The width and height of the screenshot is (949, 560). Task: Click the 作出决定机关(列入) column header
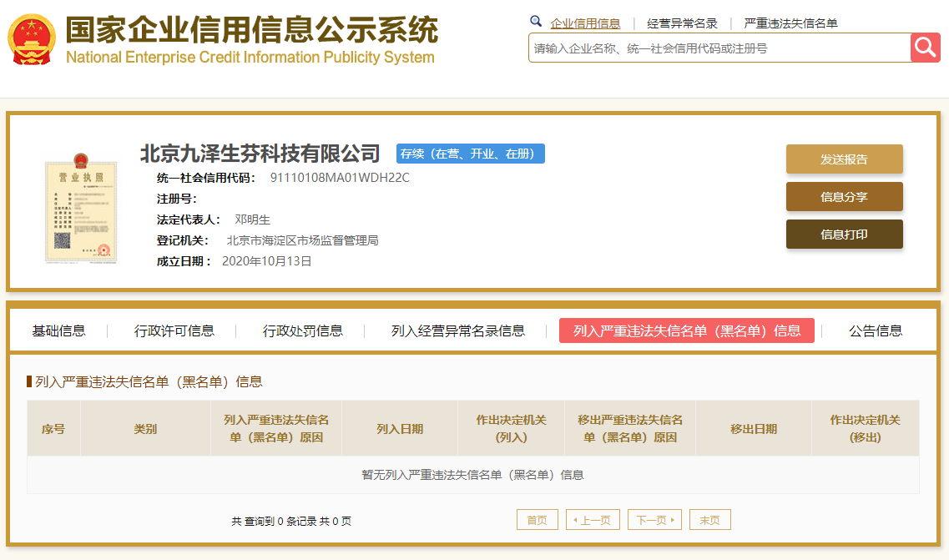[512, 429]
